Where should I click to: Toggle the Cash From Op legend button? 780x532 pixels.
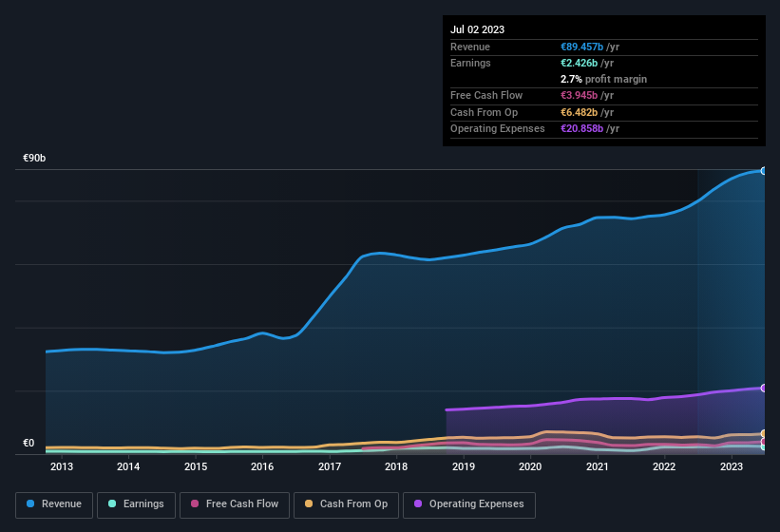pyautogui.click(x=346, y=504)
